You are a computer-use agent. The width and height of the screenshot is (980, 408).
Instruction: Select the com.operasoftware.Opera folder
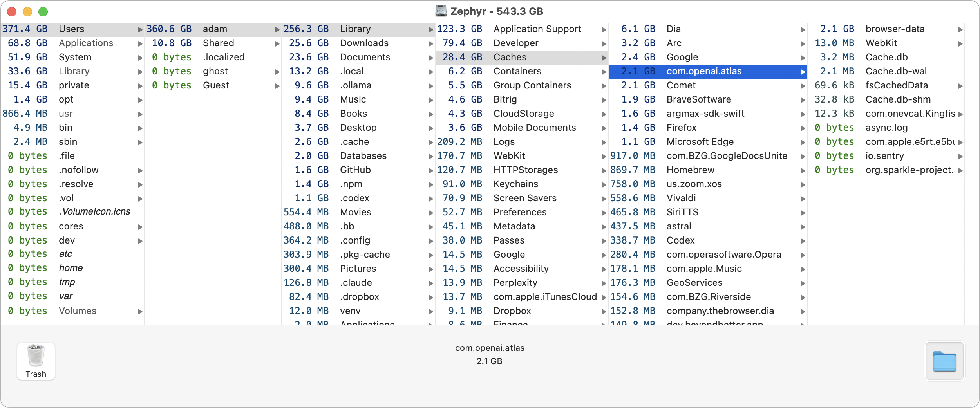click(x=708, y=255)
